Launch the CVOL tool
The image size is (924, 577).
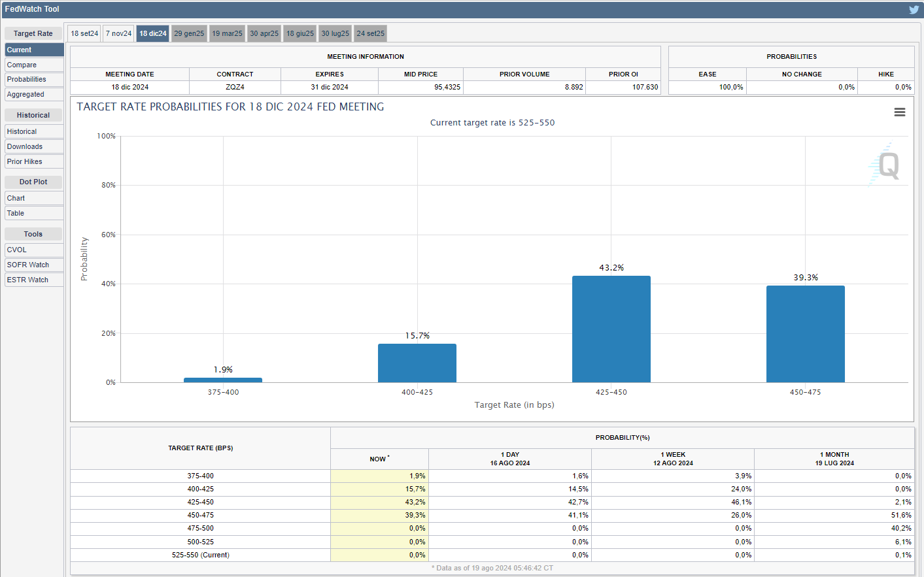pos(34,250)
